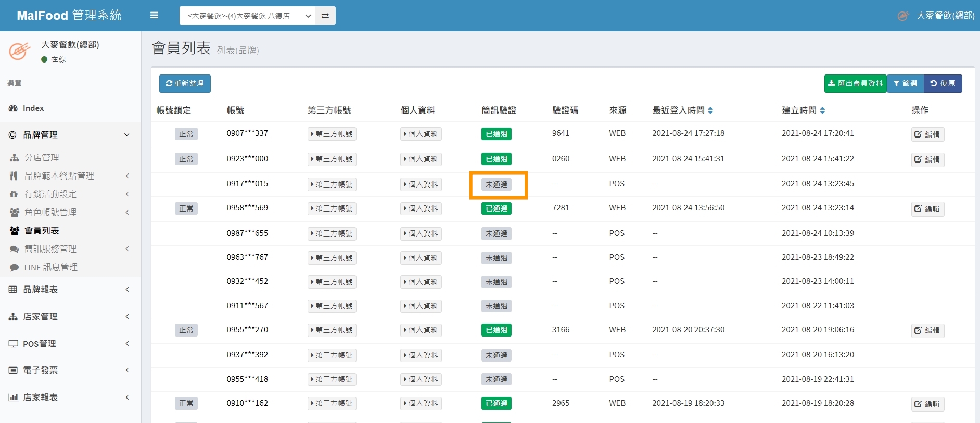Expand 第三方帳號 for account 0923***000
The width and height of the screenshot is (980, 423).
coord(332,159)
